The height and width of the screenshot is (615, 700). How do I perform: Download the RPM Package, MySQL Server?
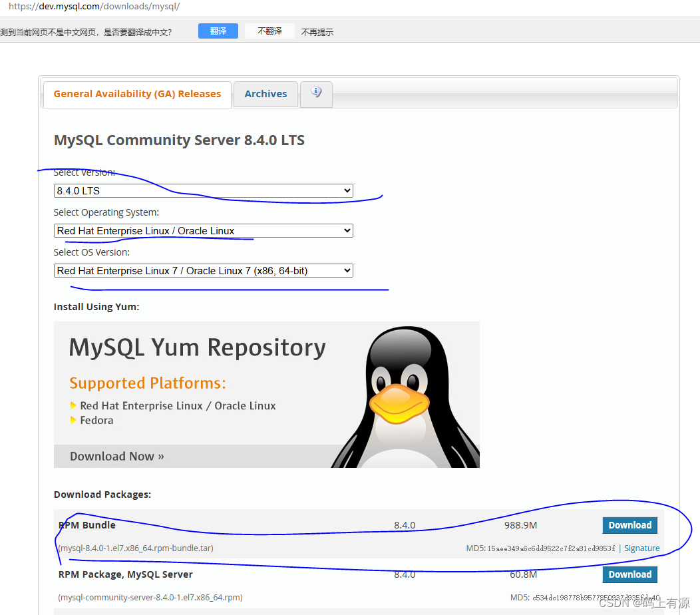tap(629, 574)
